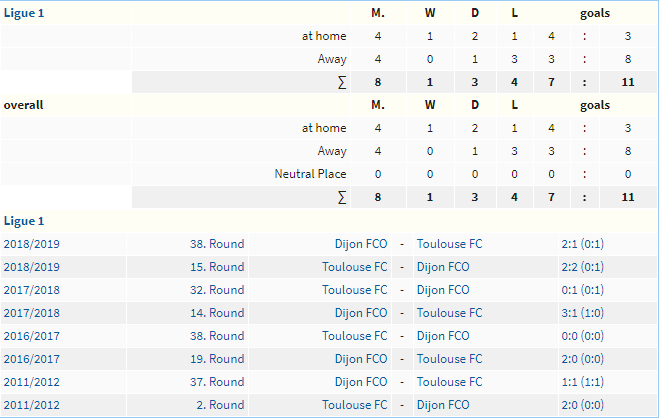The width and height of the screenshot is (659, 418).
Task: Click the Ligue 1 heading above the match list
Action: coord(24,221)
